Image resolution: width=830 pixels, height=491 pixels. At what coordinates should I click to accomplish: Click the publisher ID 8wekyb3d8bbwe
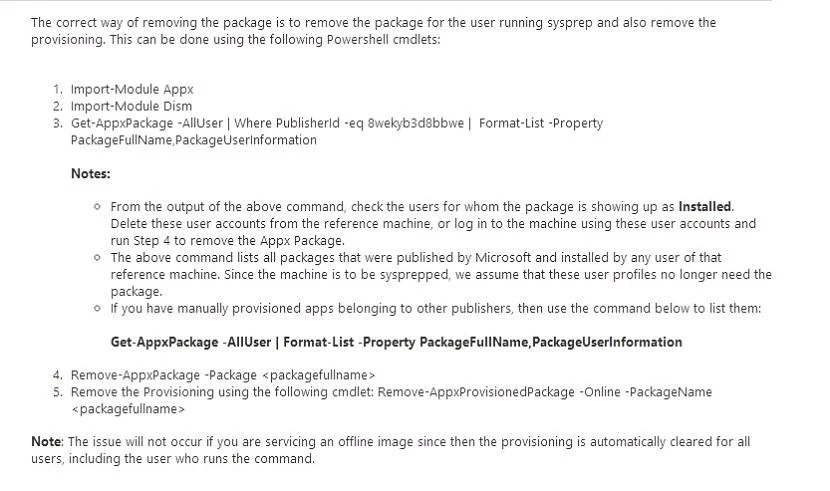pyautogui.click(x=416, y=123)
